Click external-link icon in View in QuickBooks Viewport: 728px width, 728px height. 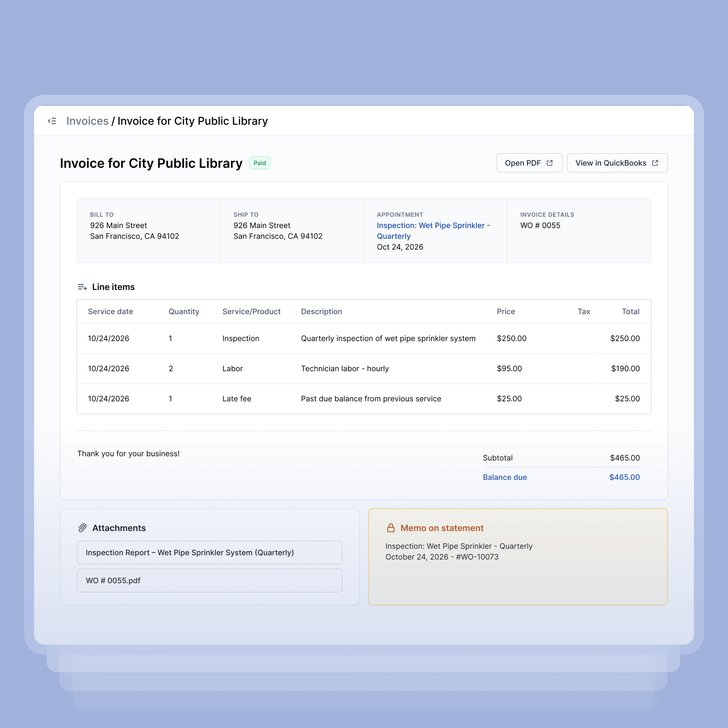click(x=655, y=163)
